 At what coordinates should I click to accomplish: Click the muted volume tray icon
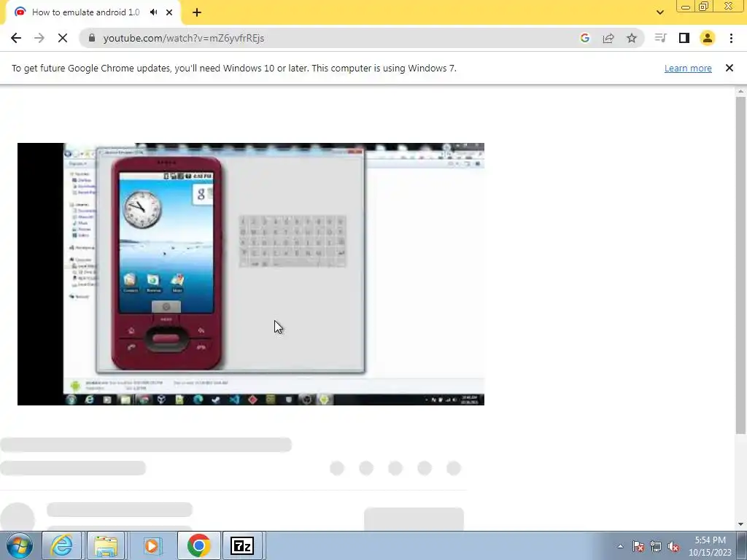(673, 546)
